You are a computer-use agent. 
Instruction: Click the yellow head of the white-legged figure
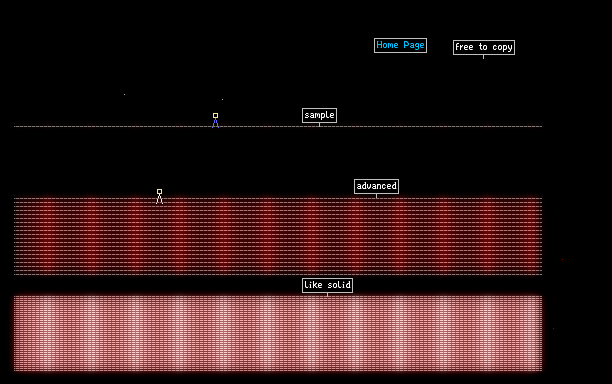(x=159, y=192)
